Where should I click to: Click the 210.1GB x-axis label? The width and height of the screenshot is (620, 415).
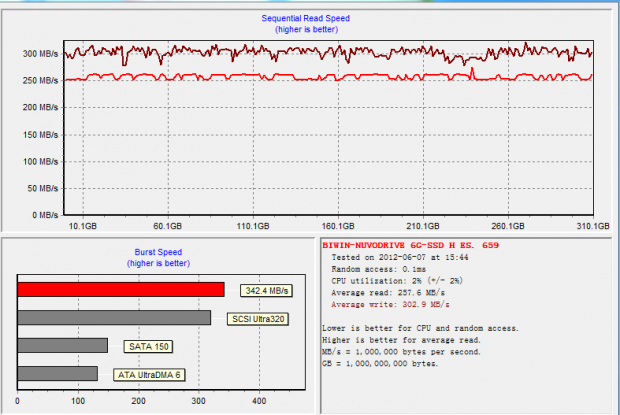(x=423, y=226)
